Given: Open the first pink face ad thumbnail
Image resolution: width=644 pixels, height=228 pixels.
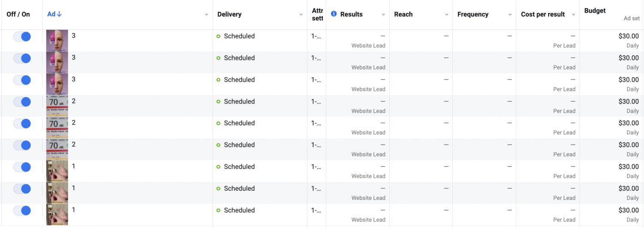Looking at the screenshot, I should 57,41.
